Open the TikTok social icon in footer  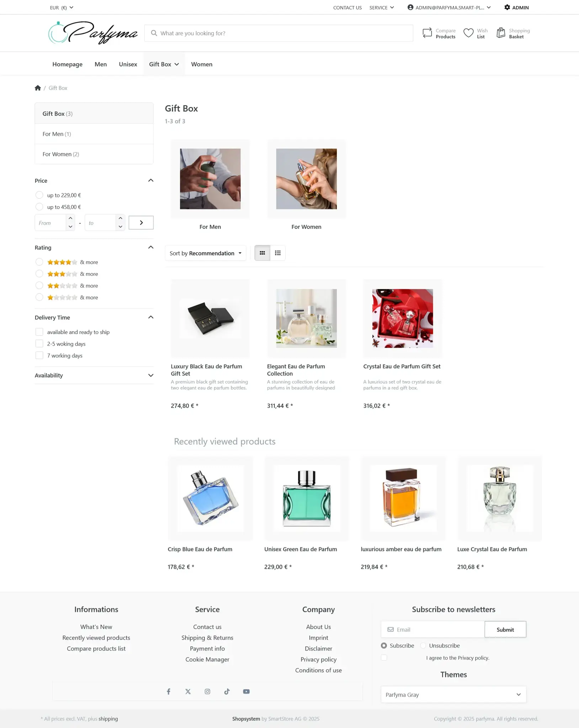coord(227,691)
